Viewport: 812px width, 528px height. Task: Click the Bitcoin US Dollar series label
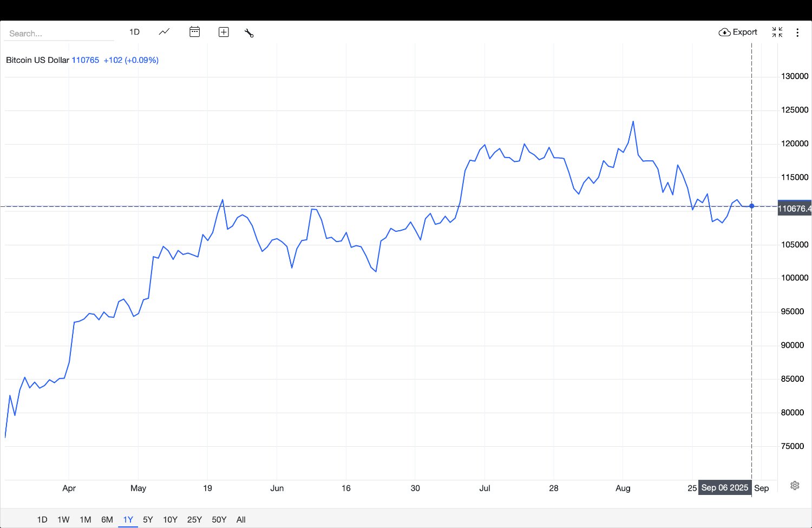37,60
